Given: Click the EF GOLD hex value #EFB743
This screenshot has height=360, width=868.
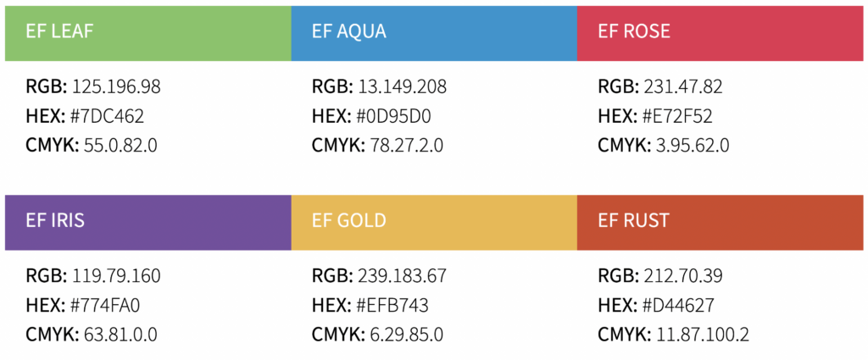Looking at the screenshot, I should (x=393, y=305).
